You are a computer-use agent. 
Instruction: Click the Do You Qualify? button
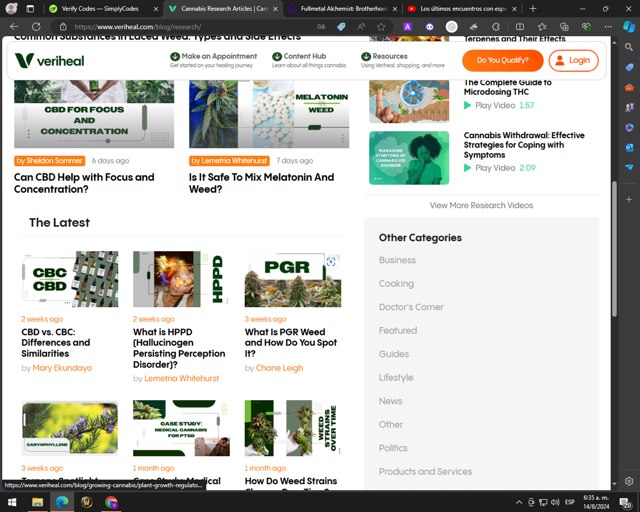(502, 60)
